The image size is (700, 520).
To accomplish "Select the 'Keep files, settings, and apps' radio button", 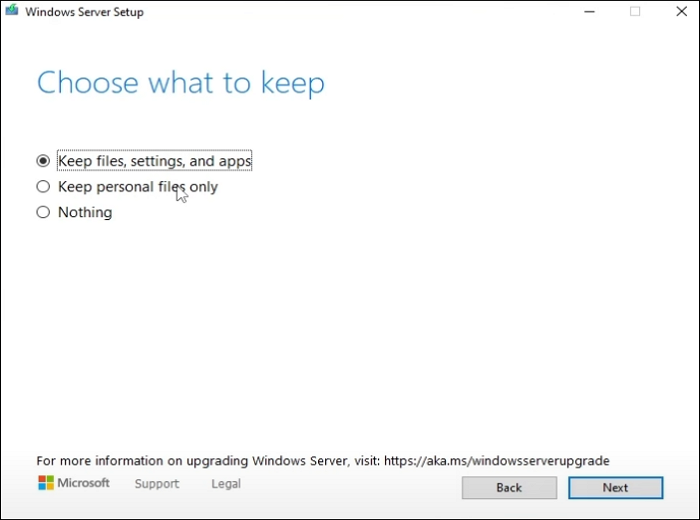I will (x=43, y=160).
